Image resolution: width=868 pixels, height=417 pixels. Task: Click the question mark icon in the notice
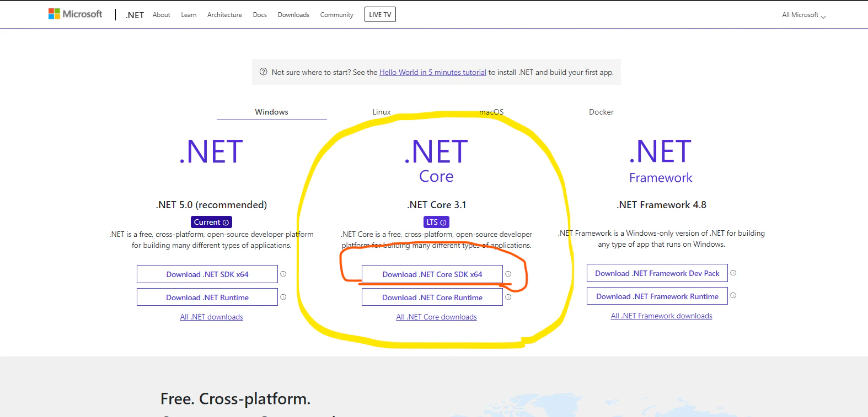pyautogui.click(x=264, y=72)
